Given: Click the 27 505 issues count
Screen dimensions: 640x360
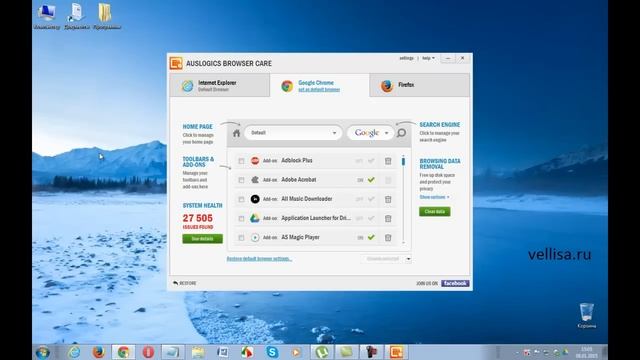Looking at the screenshot, I should (x=198, y=218).
